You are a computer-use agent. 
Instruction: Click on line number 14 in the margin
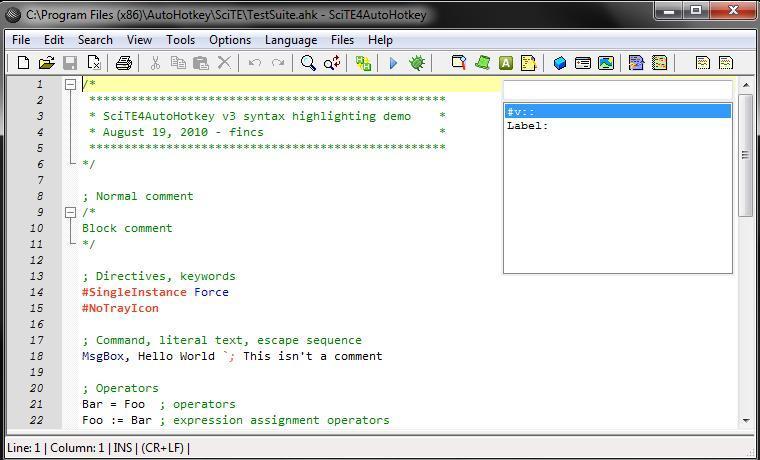point(37,292)
